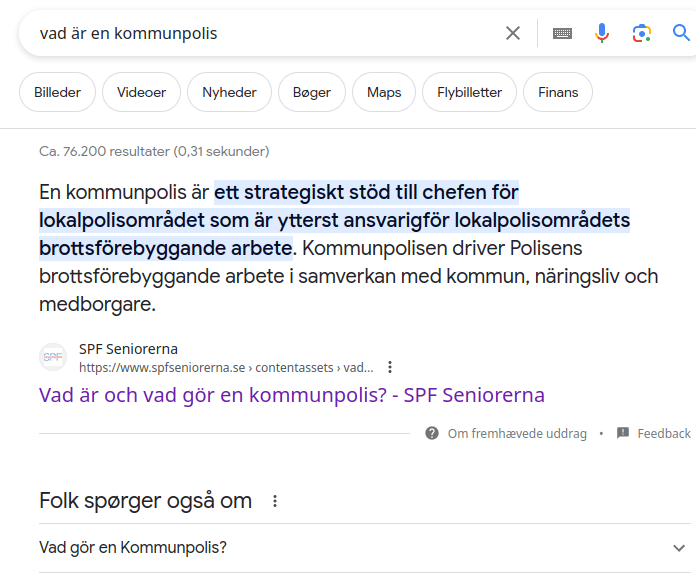Switch to the Videoer filter
Viewport: 696px width, 581px height.
[x=141, y=93]
